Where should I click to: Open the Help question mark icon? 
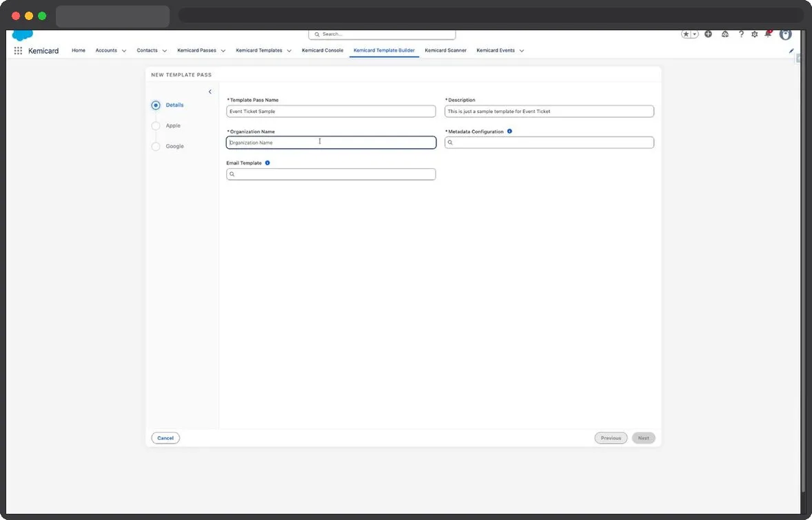click(741, 34)
